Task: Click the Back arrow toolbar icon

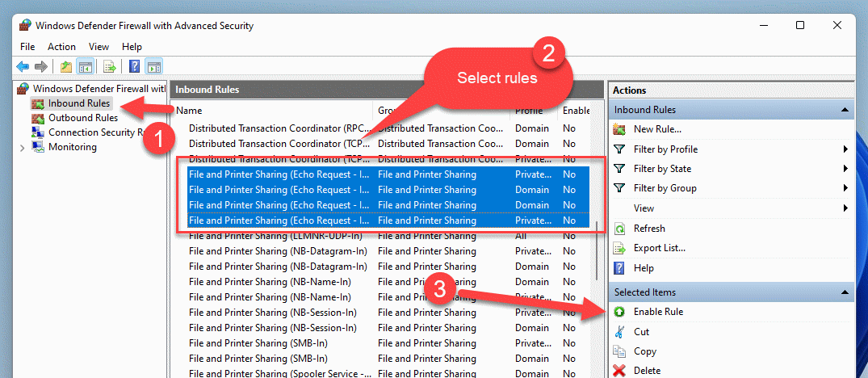Action: tap(23, 67)
